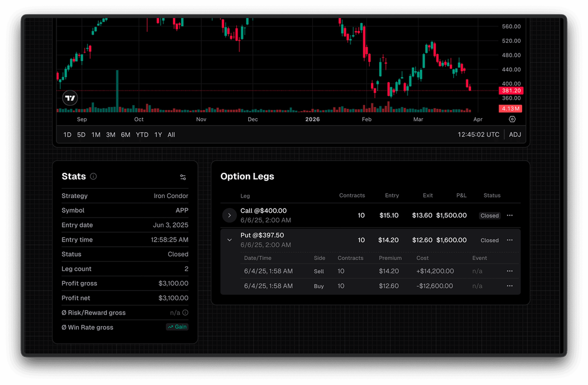
Task: Open more options for Sell $14.20 row
Action: (x=510, y=270)
